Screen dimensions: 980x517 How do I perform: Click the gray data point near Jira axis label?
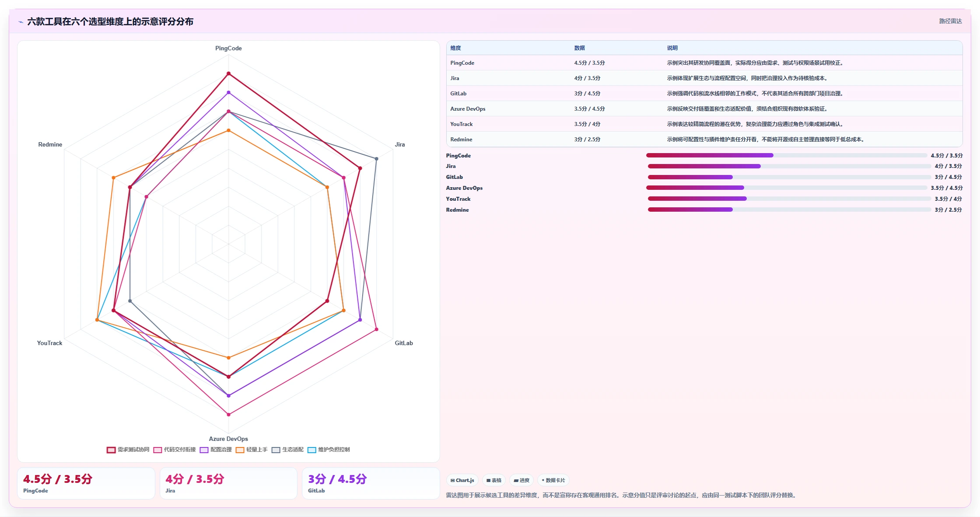[x=376, y=158]
